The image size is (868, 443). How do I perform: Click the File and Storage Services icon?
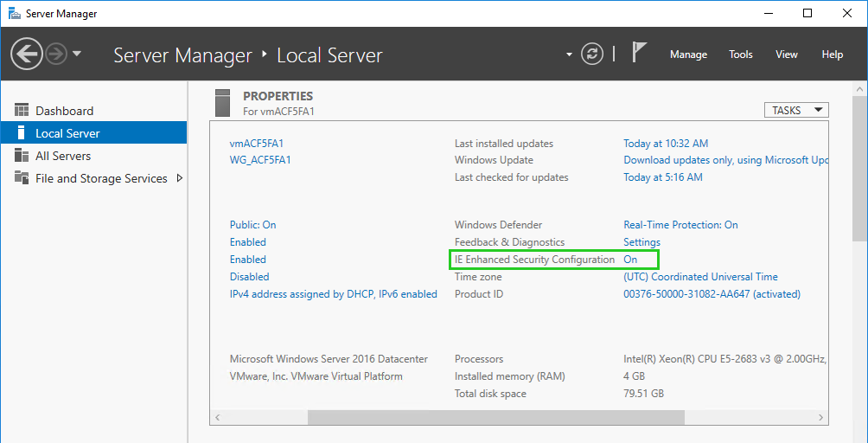click(22, 178)
